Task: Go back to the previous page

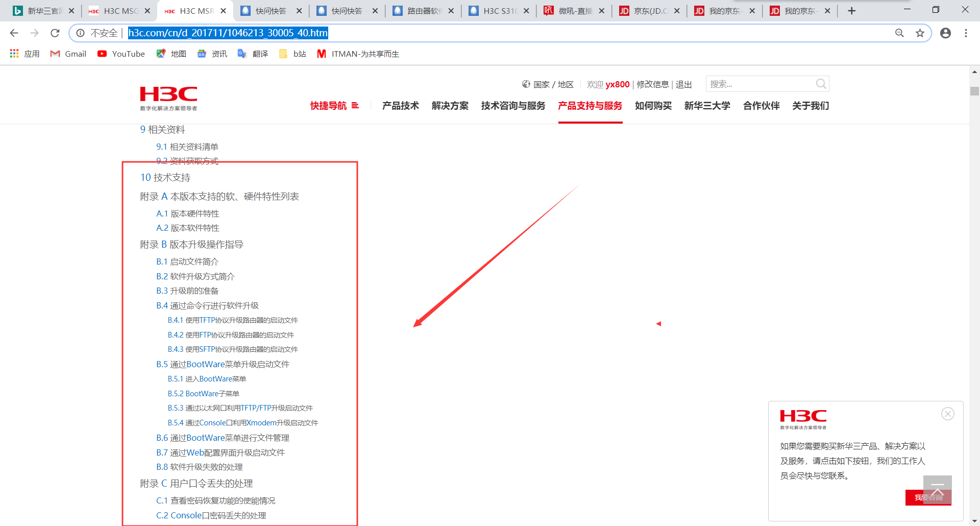Action: click(x=14, y=33)
